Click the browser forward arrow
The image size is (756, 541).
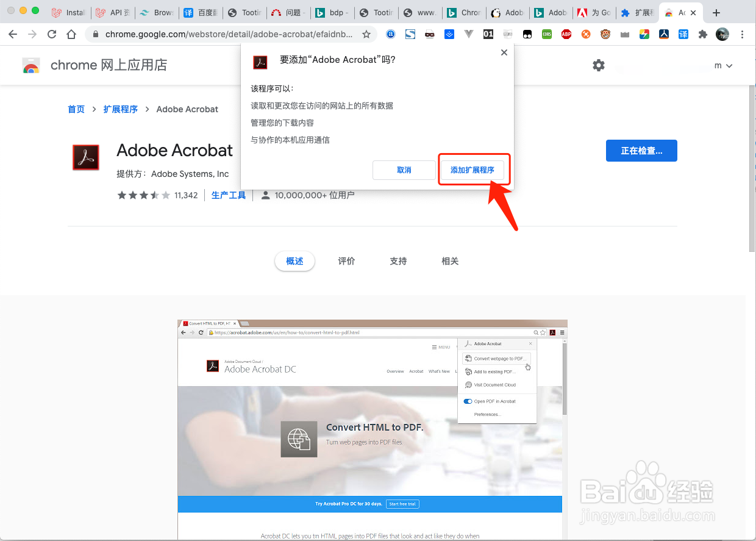tap(32, 34)
